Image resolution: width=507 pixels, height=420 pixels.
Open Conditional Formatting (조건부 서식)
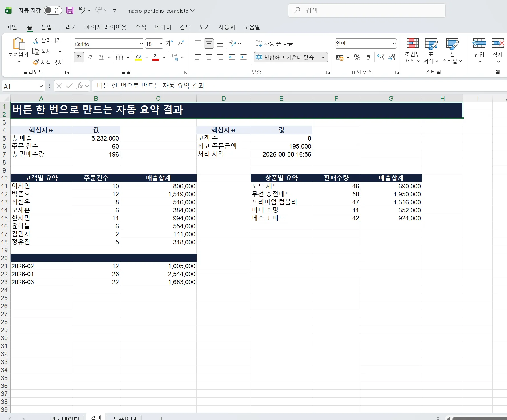(412, 51)
